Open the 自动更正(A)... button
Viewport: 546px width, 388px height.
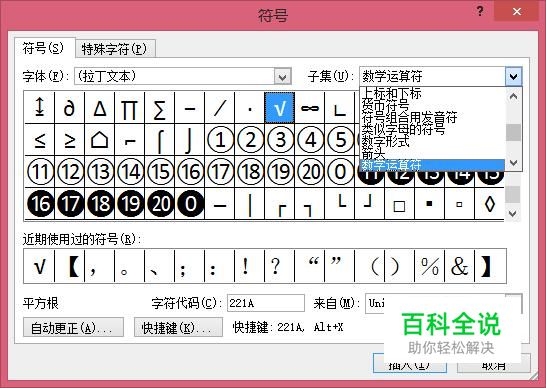pyautogui.click(x=73, y=327)
